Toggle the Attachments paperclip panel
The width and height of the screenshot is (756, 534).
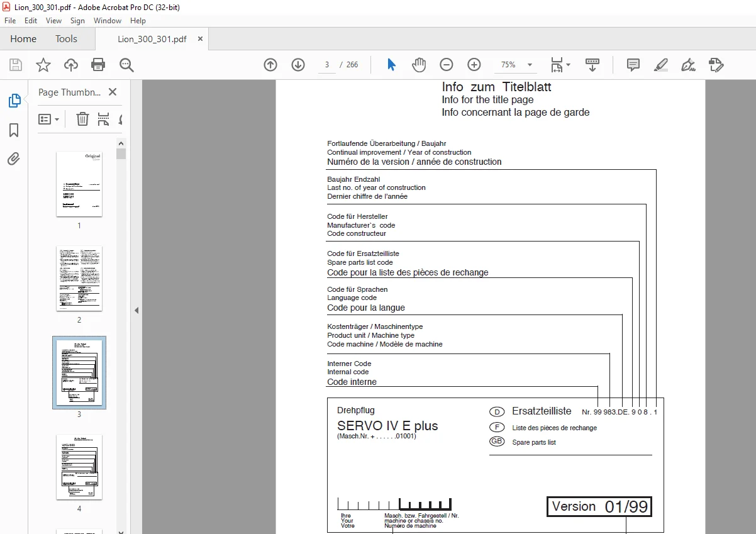14,159
